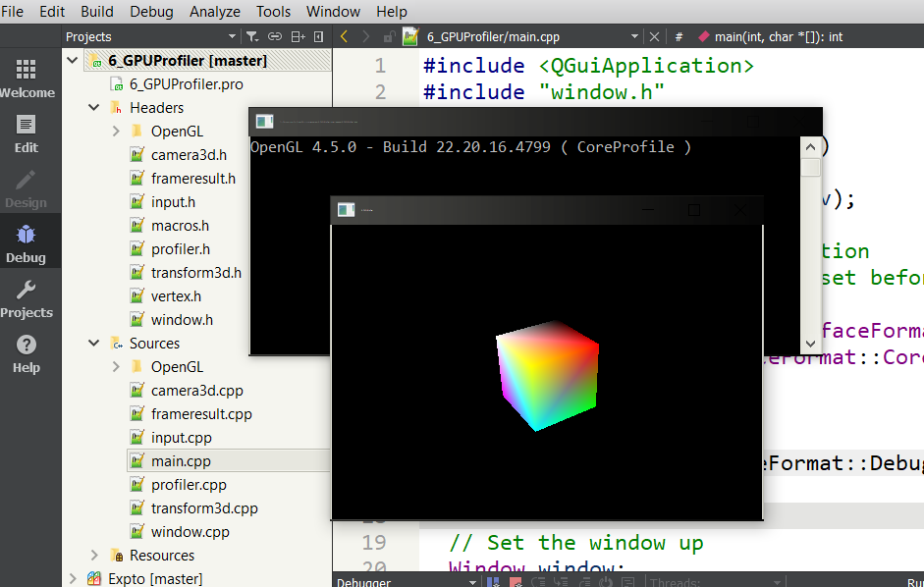The image size is (924, 587).
Task: Collapse the Headers folder in project tree
Action: coord(94,108)
